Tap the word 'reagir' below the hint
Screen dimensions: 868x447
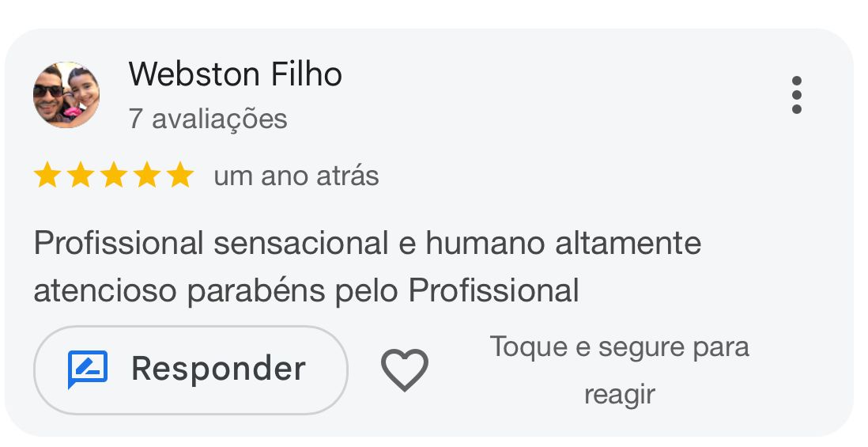pyautogui.click(x=619, y=394)
